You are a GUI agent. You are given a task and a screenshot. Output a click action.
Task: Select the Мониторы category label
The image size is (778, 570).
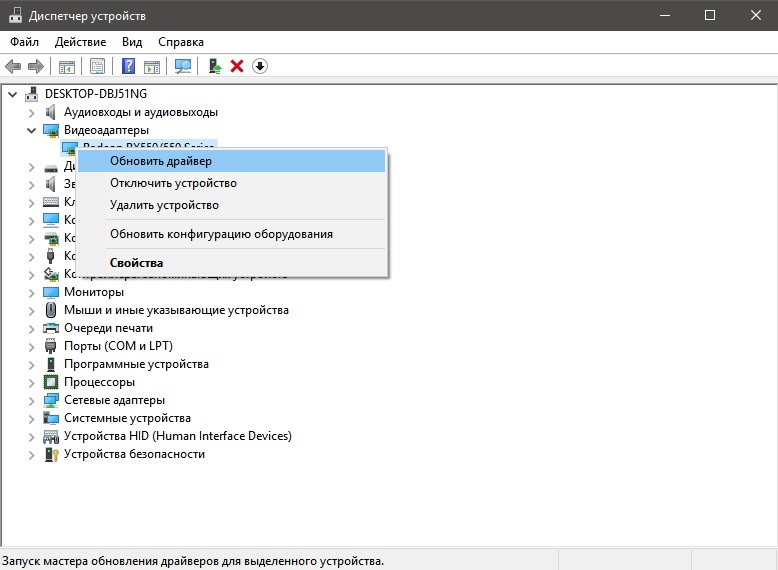click(x=94, y=292)
